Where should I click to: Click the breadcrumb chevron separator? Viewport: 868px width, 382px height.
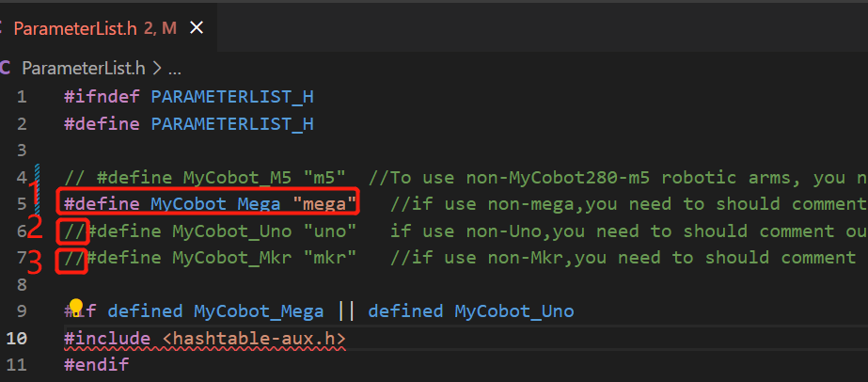click(x=156, y=68)
